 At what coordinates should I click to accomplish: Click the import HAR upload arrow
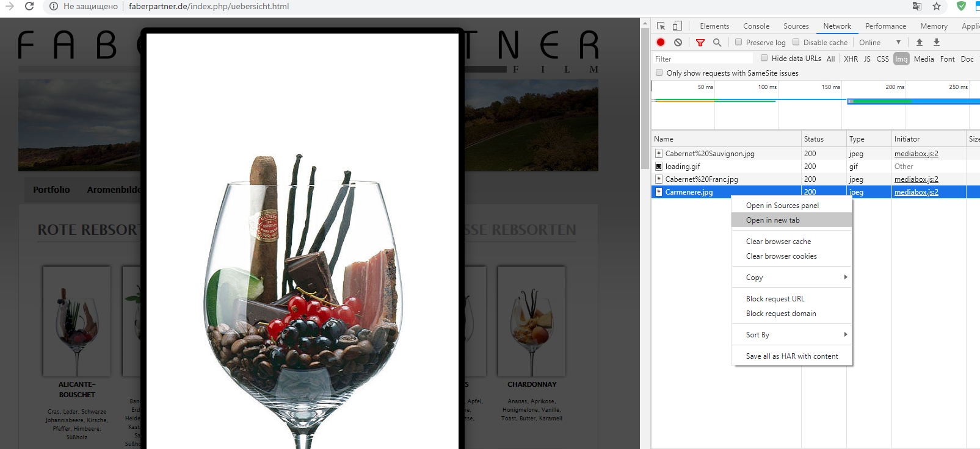pos(920,42)
